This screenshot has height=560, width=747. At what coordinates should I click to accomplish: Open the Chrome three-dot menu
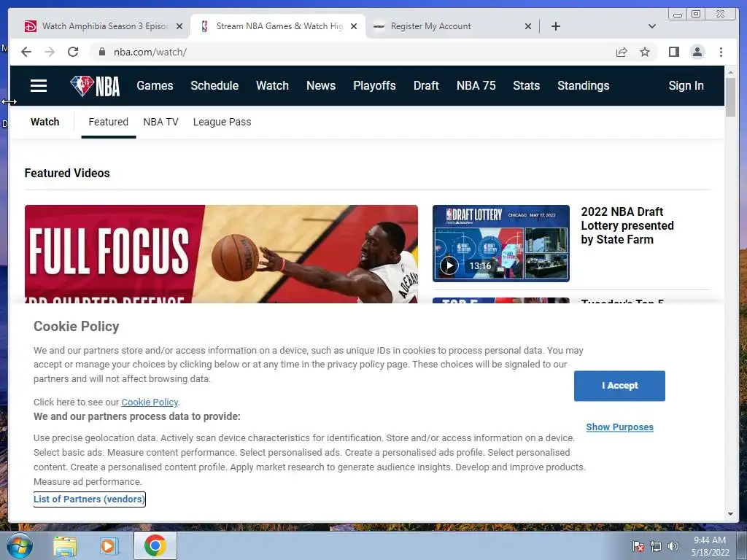coord(721,52)
